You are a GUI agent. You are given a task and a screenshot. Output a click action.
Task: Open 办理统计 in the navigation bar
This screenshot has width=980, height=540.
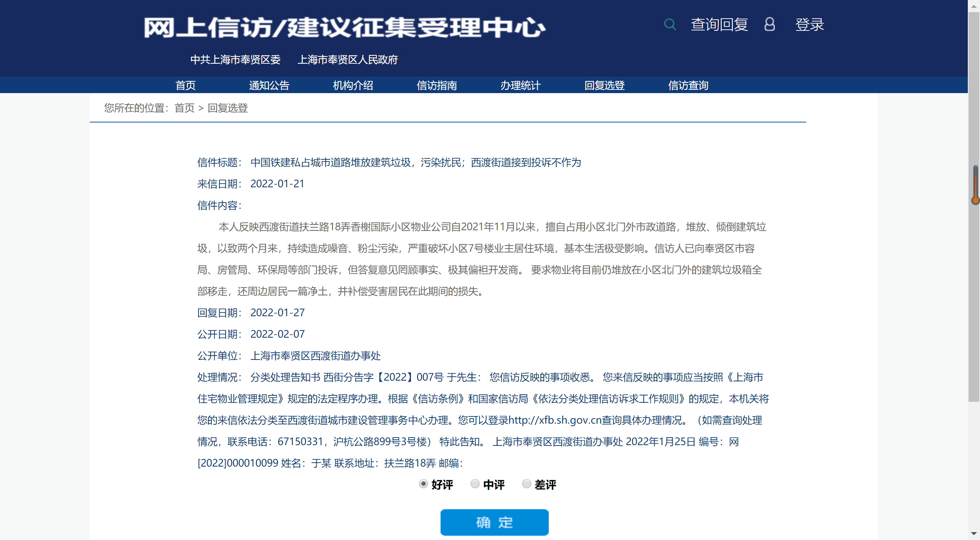click(520, 85)
